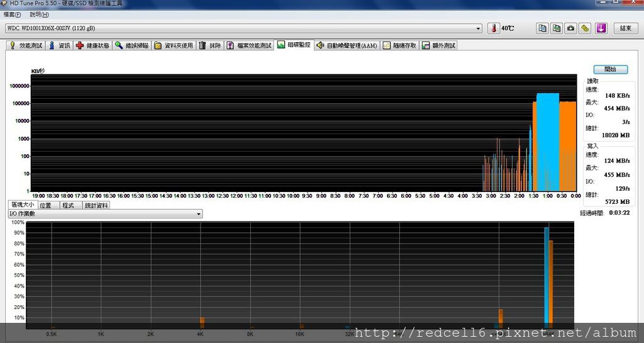Image resolution: width=644 pixels, height=343 pixels.
Task: Click the HD Tune Pro title bar app icon
Action: tap(4, 3)
